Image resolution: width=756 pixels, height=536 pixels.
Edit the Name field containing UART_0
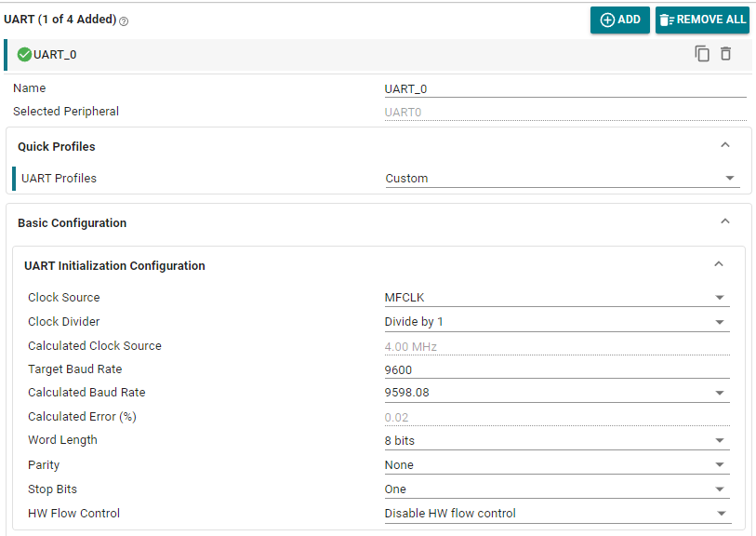tap(565, 89)
